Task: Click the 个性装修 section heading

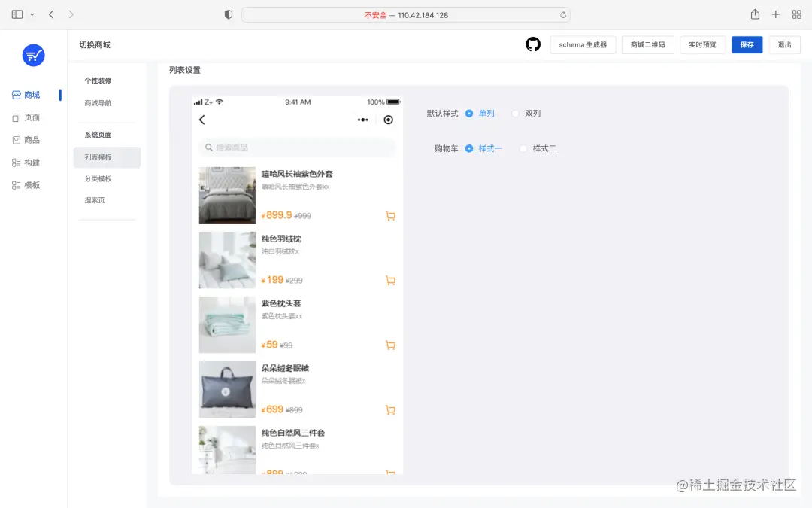Action: (98, 81)
